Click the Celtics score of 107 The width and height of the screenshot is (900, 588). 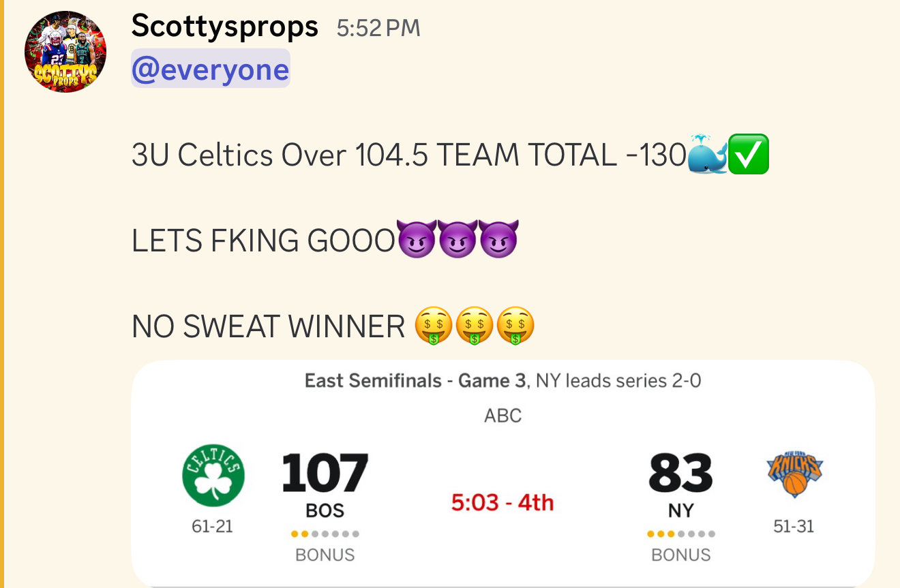click(325, 473)
